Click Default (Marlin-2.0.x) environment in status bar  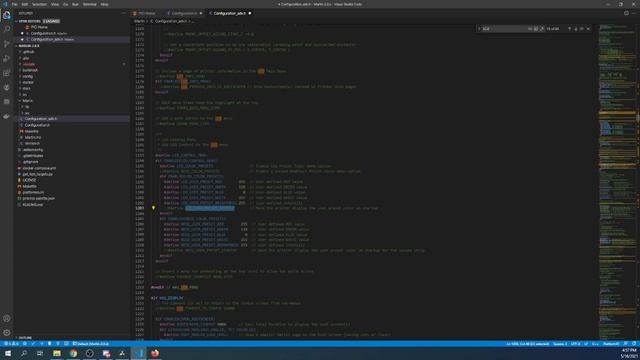(91, 344)
